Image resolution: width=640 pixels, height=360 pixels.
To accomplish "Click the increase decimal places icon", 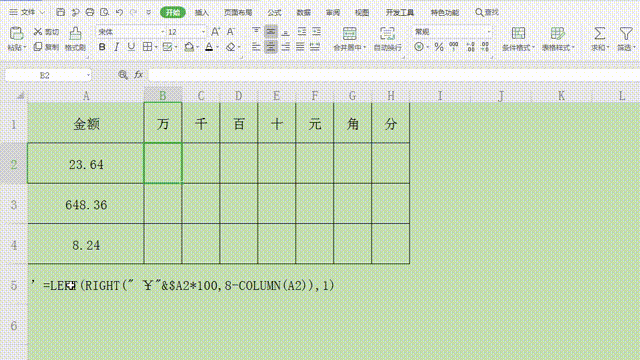I will 470,47.
